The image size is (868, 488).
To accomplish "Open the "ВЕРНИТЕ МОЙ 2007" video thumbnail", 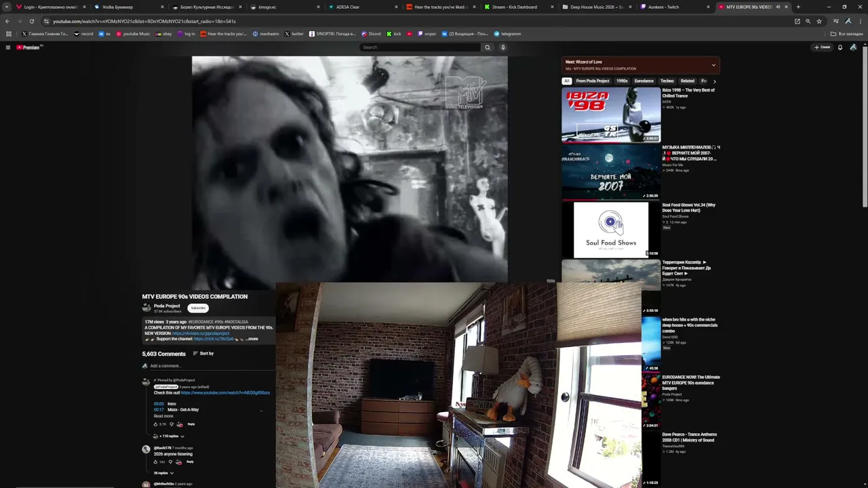I will [611, 172].
